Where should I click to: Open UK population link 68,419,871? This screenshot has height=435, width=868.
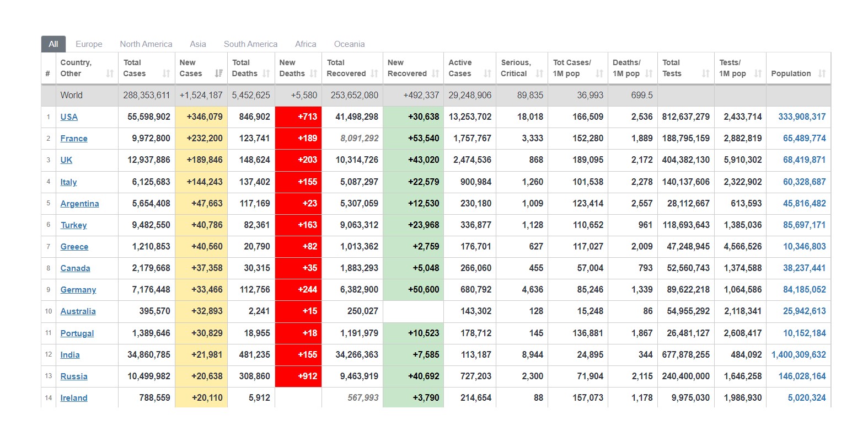[x=805, y=160]
